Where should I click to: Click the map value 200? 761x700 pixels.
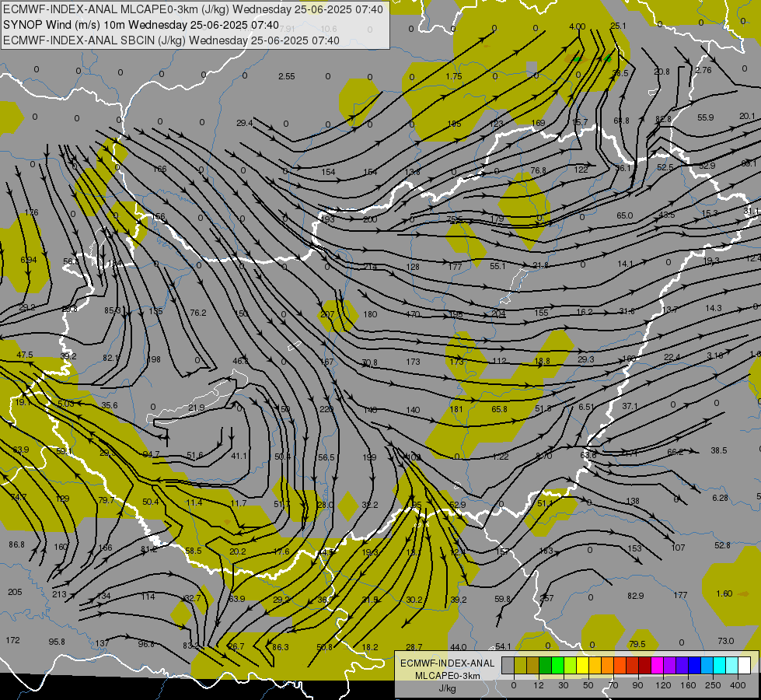pyautogui.click(x=370, y=219)
